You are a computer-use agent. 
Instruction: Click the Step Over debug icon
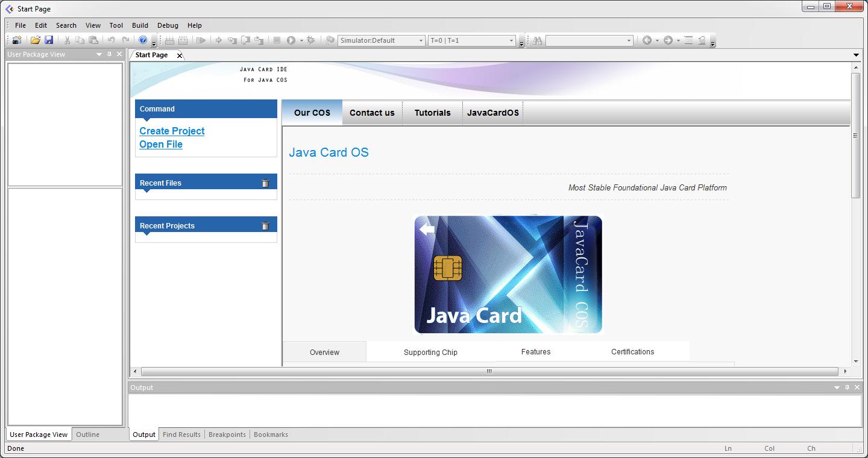(245, 40)
